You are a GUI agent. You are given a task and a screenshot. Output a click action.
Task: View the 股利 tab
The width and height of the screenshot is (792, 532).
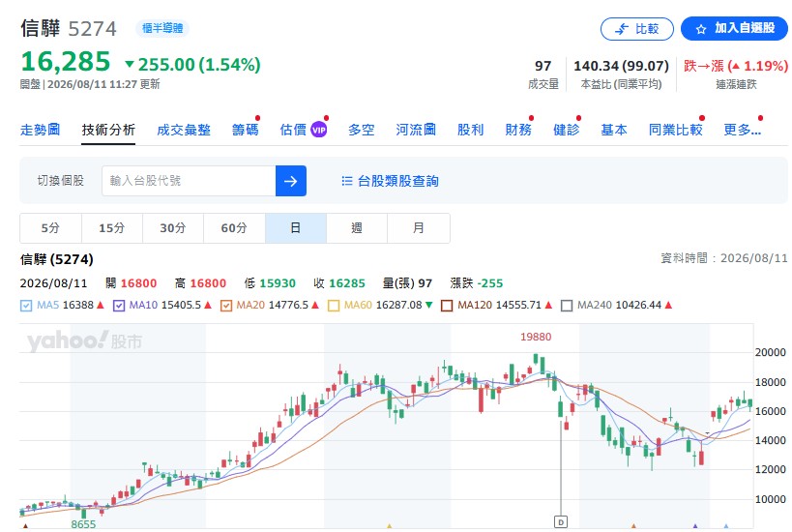(470, 130)
